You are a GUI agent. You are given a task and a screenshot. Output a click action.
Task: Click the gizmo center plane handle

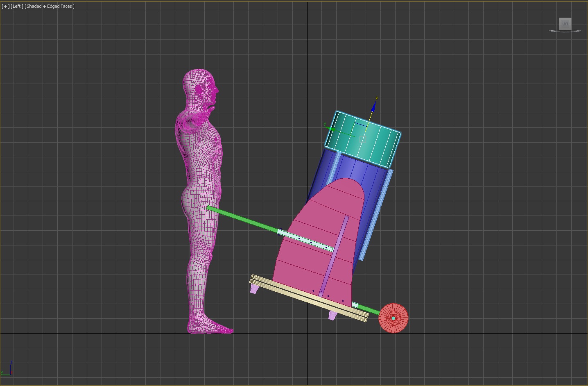click(x=362, y=139)
